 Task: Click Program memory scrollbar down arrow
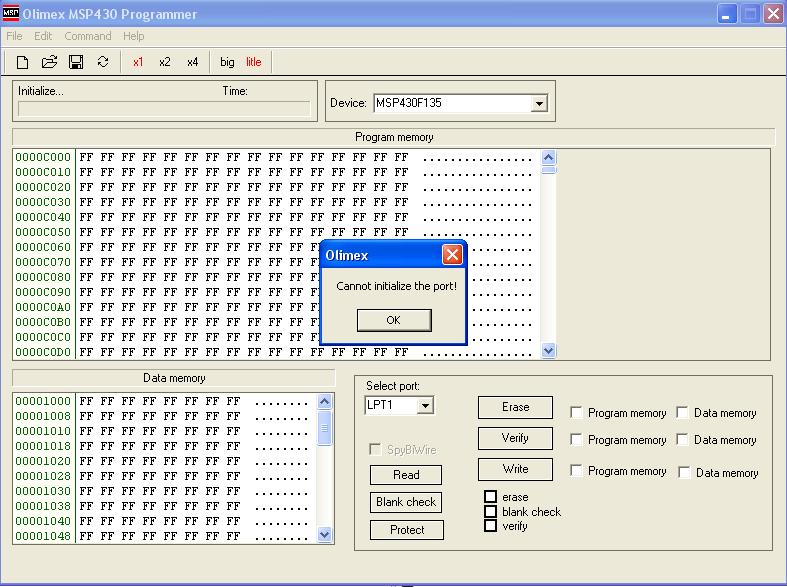549,350
